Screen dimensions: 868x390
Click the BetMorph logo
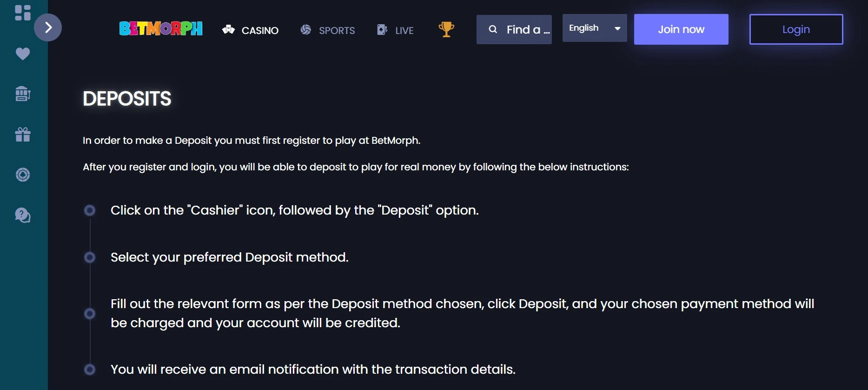tap(161, 29)
